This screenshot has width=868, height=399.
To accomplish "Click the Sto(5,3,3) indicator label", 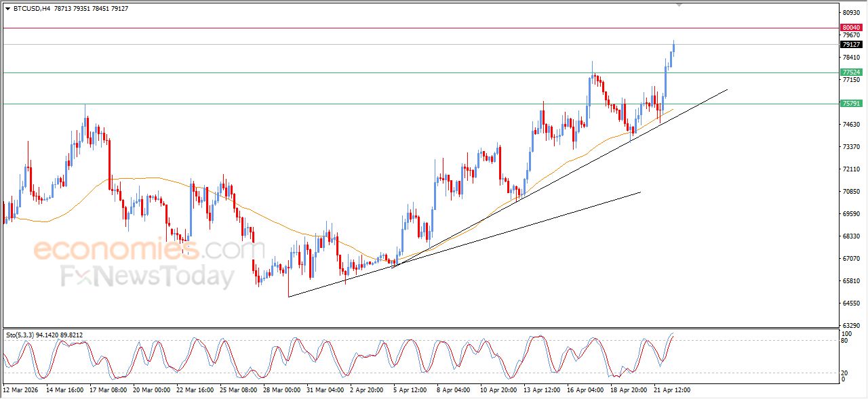I will point(19,335).
